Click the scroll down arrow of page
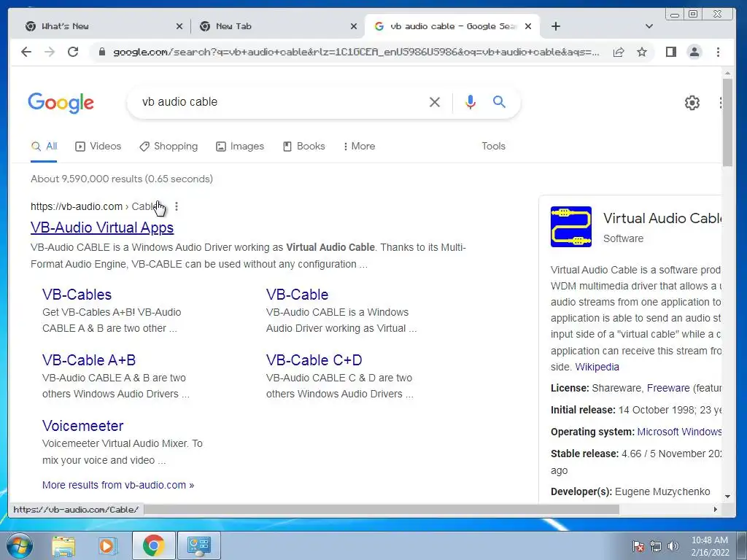Viewport: 747px width, 560px height. click(x=727, y=496)
